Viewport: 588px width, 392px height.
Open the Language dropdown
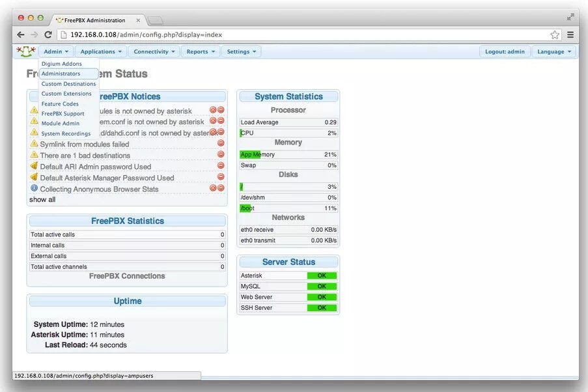[554, 51]
